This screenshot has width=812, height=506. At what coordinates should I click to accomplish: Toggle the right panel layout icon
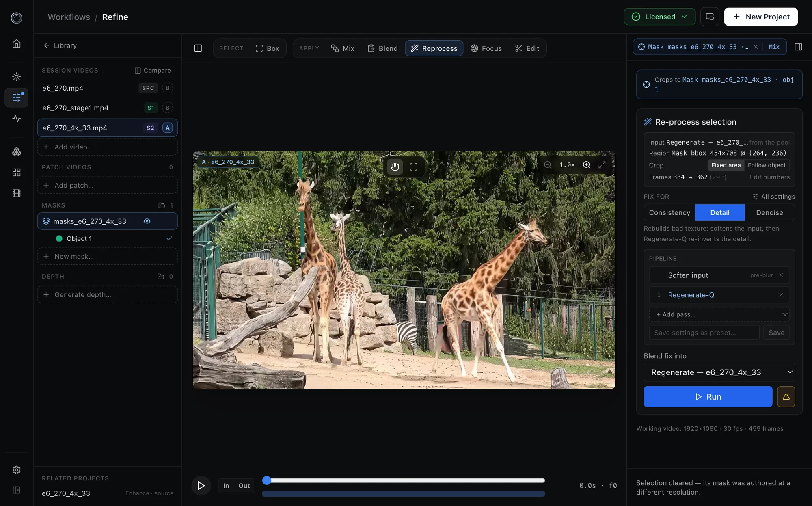tap(798, 47)
